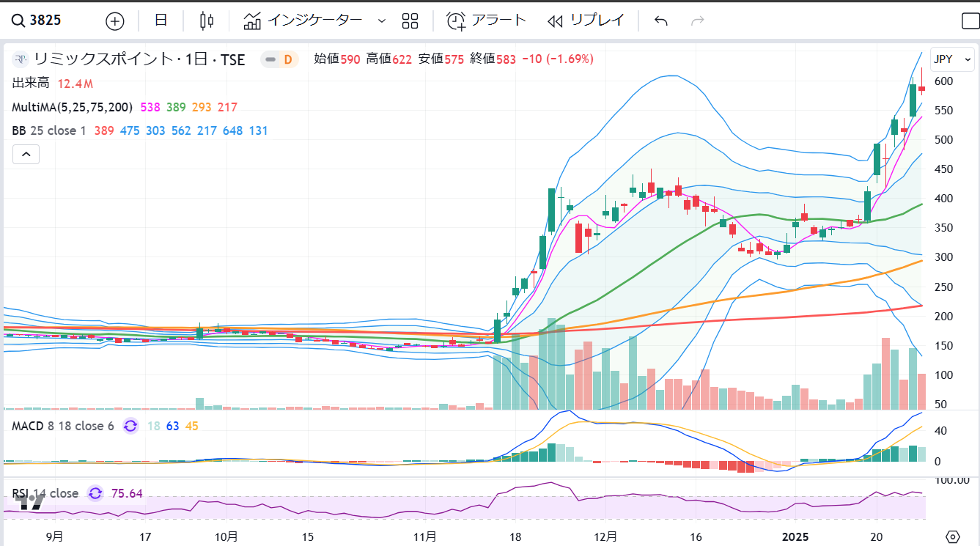Click the 11月 date label
The width and height of the screenshot is (980, 546).
[x=425, y=536]
